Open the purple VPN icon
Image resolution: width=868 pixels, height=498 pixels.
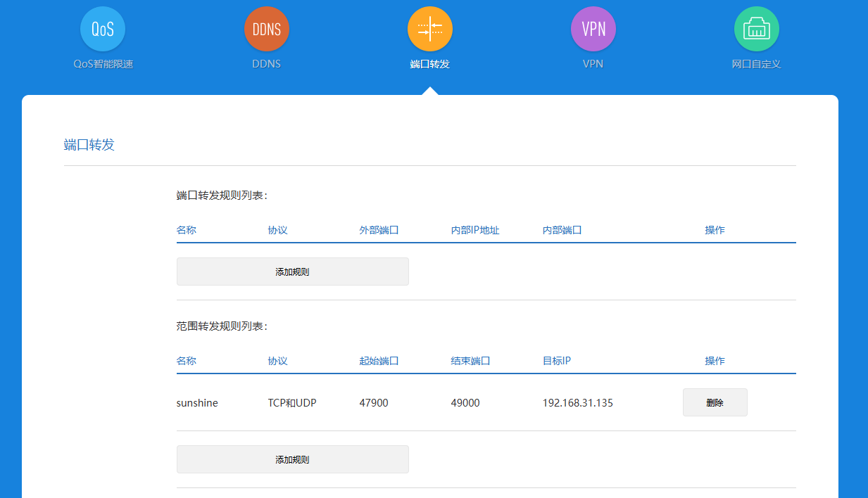(x=593, y=29)
